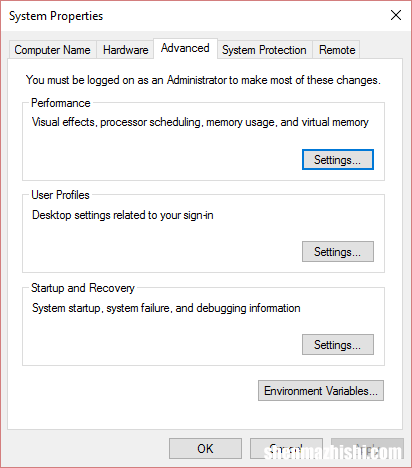Click Settings under User Profiles
412x468 pixels.
(338, 252)
